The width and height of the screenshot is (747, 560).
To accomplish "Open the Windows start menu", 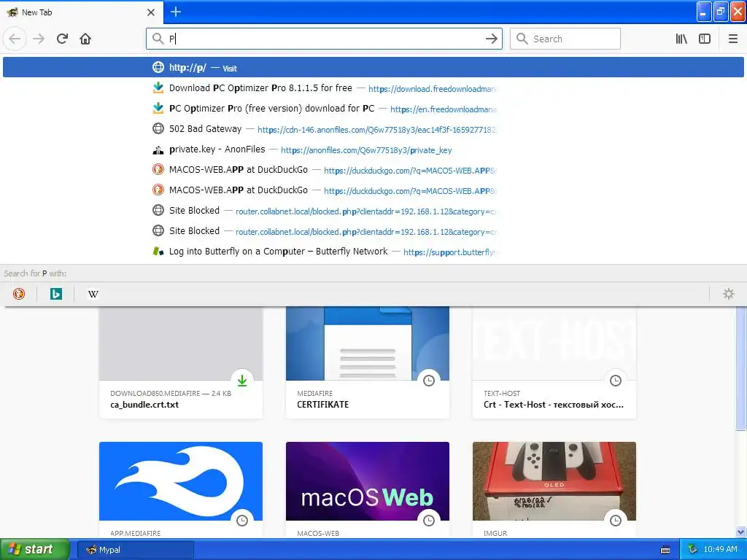I will 35,550.
